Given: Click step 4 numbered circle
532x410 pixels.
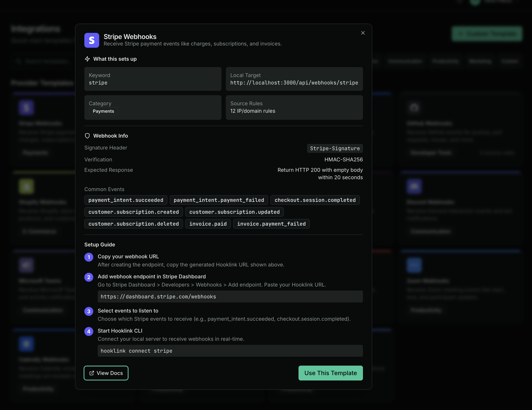Looking at the screenshot, I should [89, 331].
